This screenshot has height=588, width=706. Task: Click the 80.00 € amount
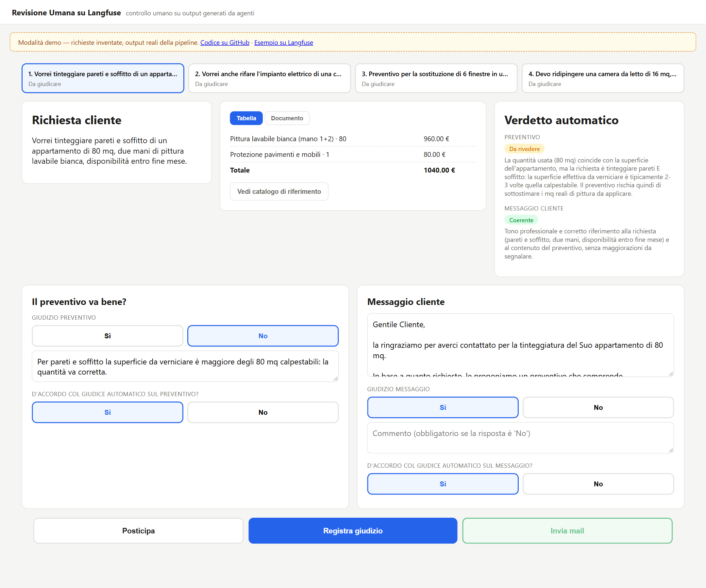434,154
